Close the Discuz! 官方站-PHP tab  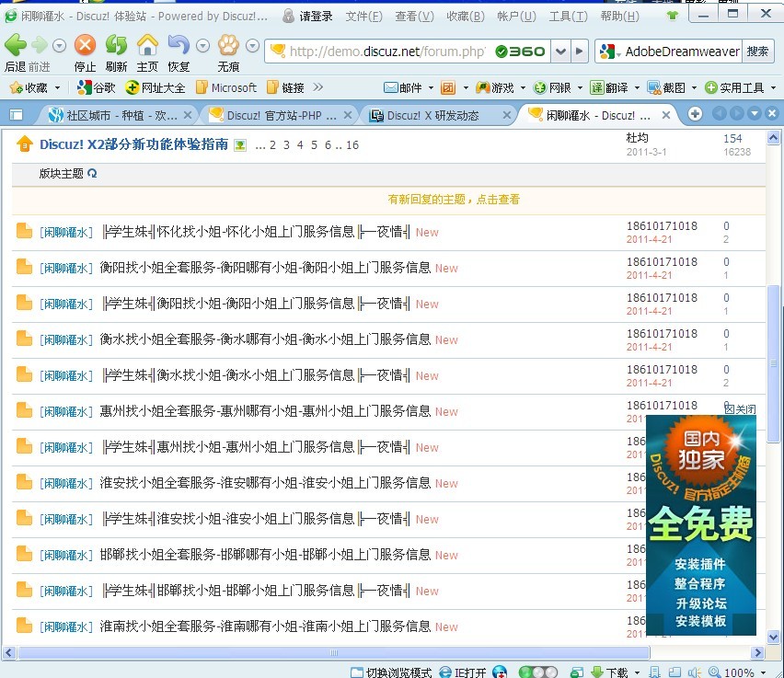[348, 116]
